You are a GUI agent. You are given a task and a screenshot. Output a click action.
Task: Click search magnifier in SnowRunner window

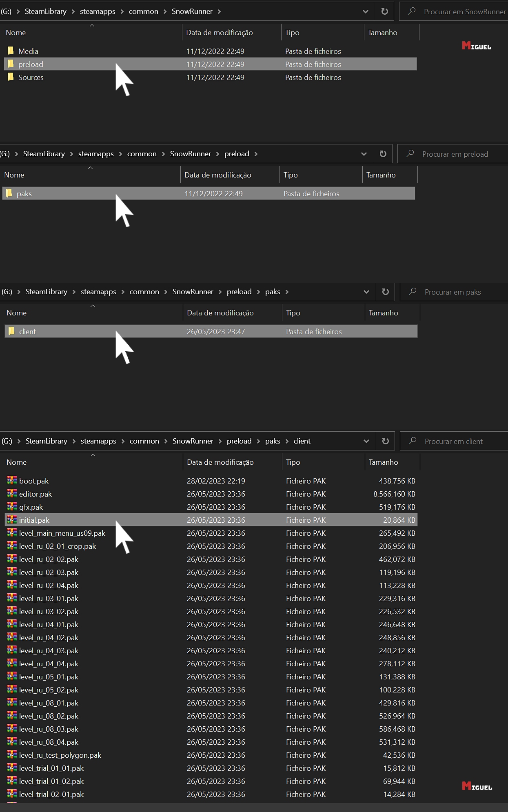tap(412, 11)
